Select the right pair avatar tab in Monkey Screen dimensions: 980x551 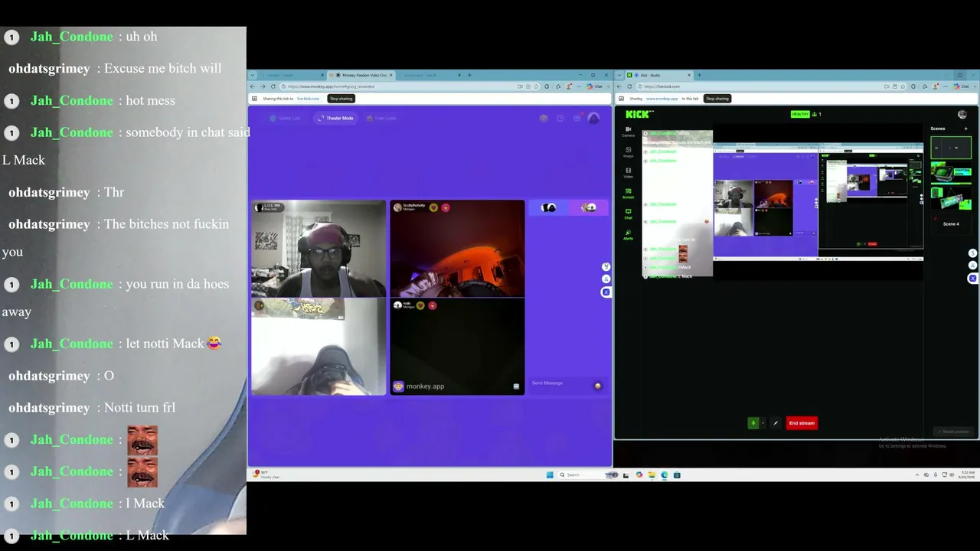click(x=588, y=207)
